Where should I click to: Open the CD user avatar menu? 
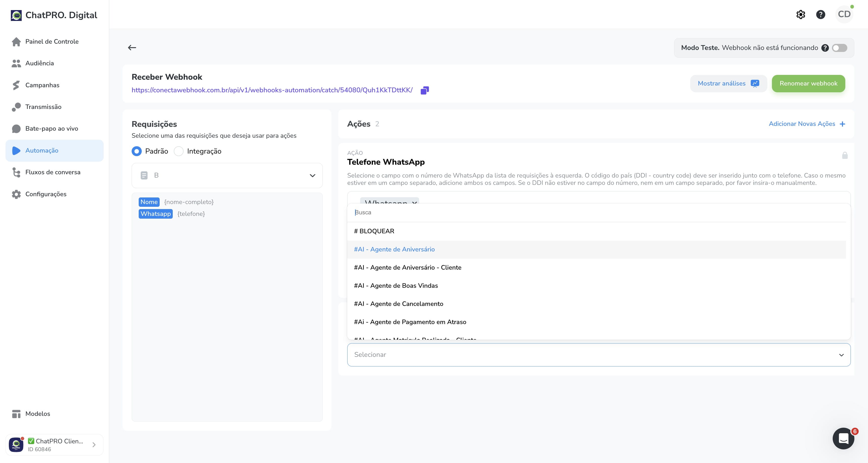[844, 14]
